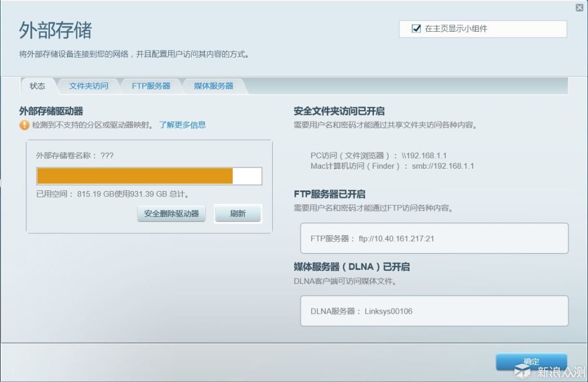This screenshot has height=382, width=588.
Task: Click the DLNA server name box
Action: tap(435, 311)
